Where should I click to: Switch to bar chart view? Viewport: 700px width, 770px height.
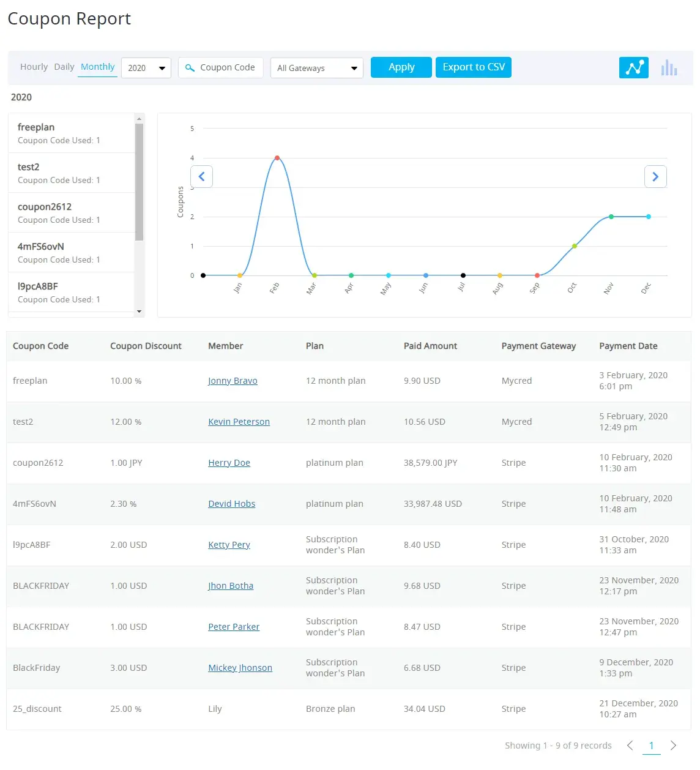point(669,67)
